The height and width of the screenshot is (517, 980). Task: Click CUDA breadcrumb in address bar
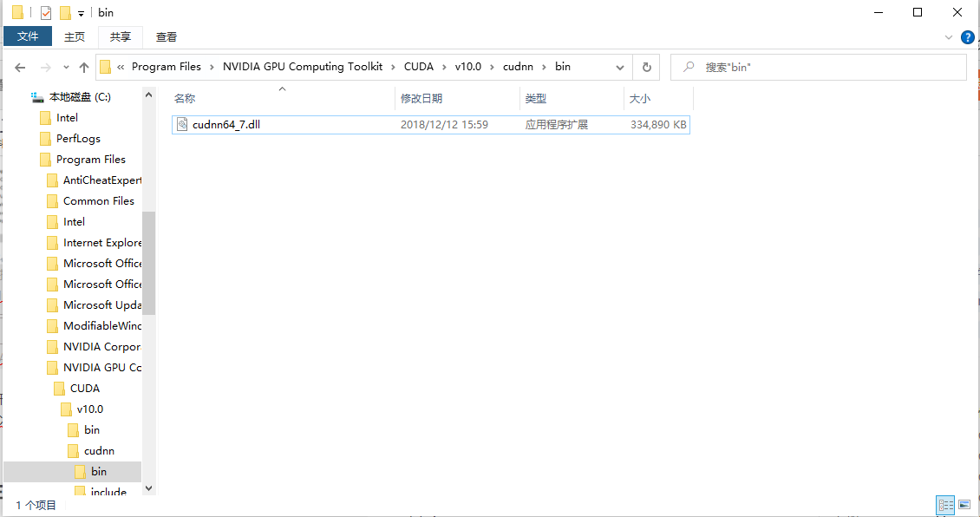419,66
